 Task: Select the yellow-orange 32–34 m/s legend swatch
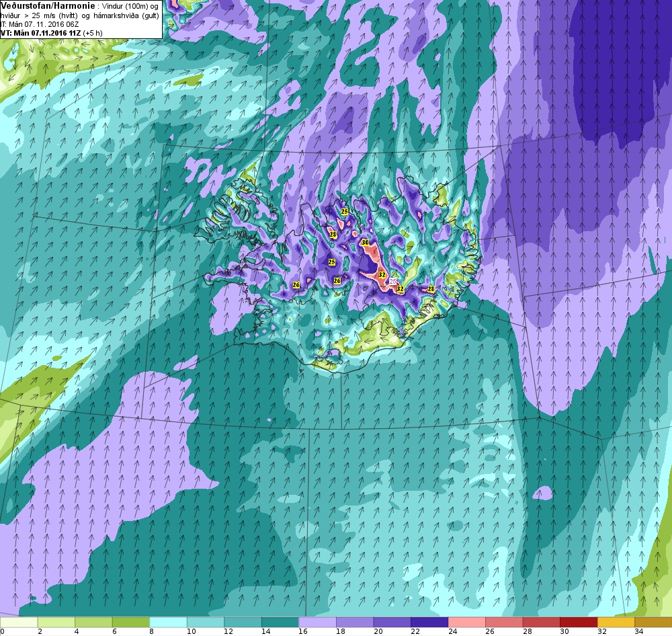(x=616, y=622)
